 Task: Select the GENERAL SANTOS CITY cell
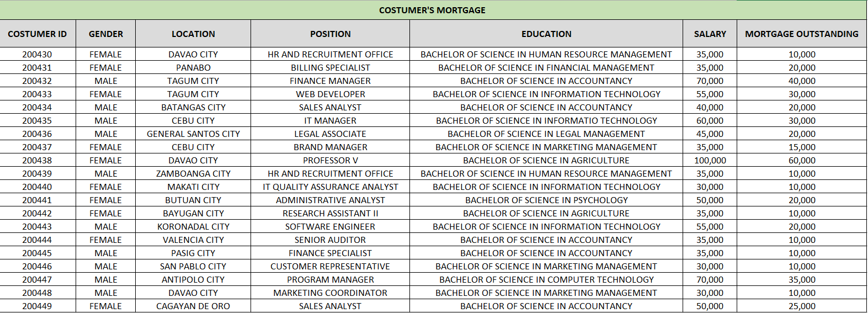(x=193, y=134)
